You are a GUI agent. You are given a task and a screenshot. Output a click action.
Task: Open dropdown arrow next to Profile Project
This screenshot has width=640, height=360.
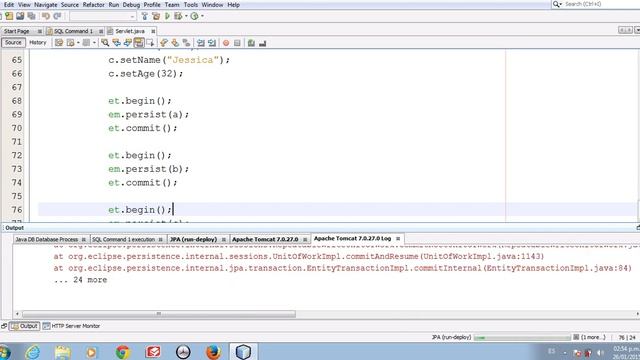[x=202, y=16]
